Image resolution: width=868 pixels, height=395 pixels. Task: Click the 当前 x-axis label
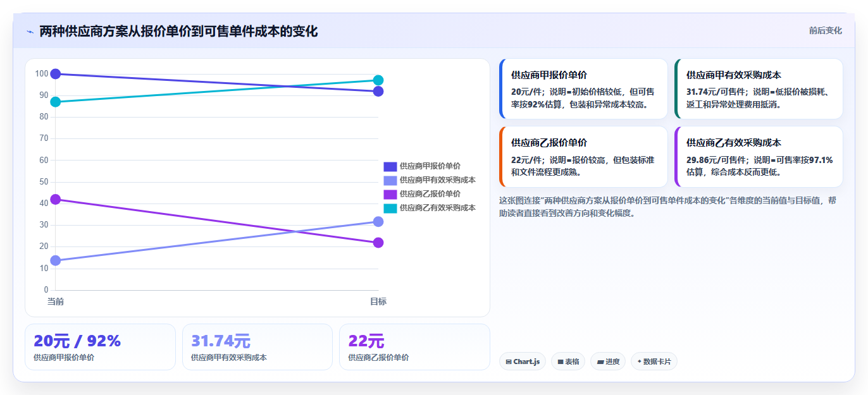click(x=56, y=301)
